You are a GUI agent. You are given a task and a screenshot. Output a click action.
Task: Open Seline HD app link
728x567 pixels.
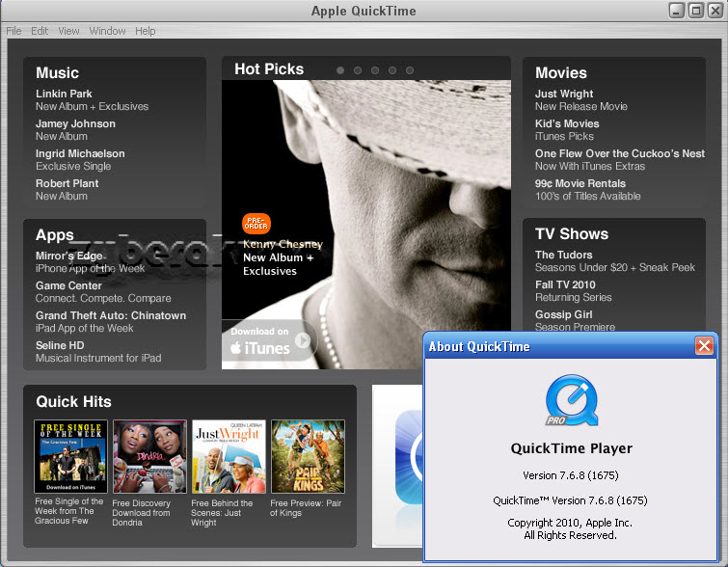point(98,352)
